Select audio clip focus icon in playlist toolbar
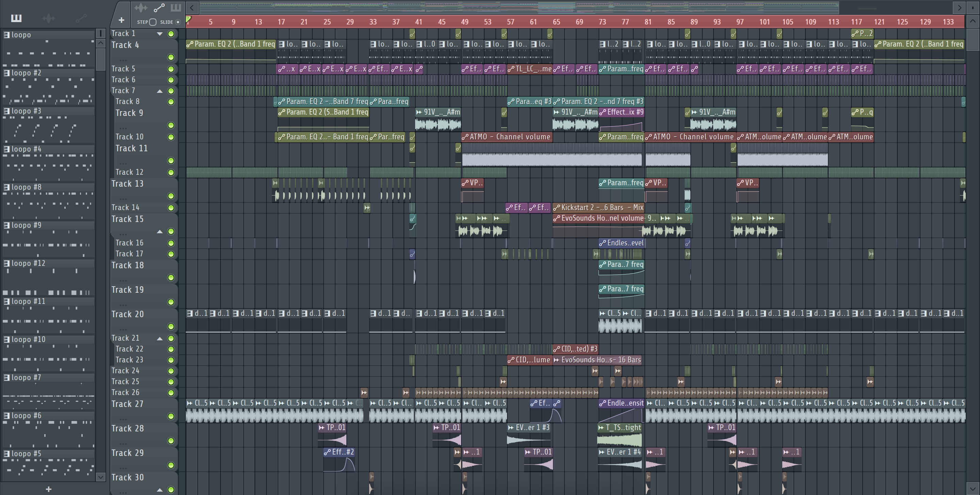This screenshot has height=495, width=980. pyautogui.click(x=141, y=7)
